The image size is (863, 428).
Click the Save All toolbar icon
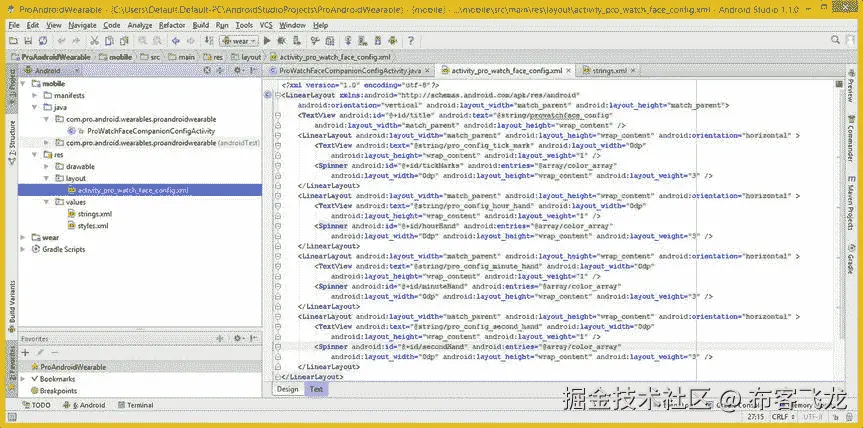[x=28, y=41]
